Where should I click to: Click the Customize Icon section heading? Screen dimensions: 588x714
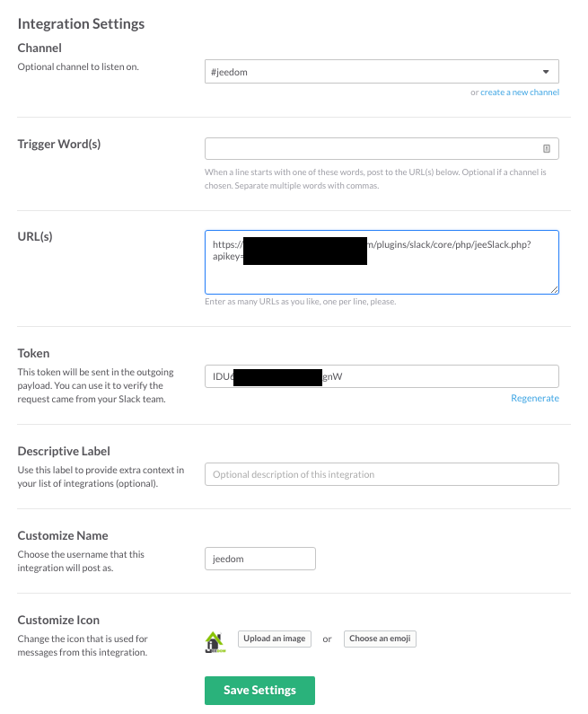pos(58,620)
